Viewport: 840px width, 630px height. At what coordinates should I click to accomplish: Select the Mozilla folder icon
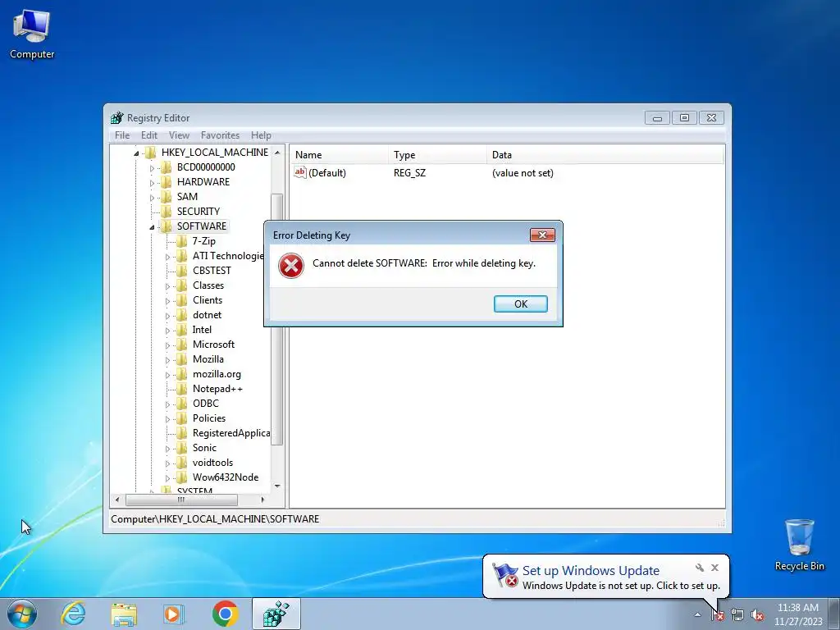click(x=181, y=359)
